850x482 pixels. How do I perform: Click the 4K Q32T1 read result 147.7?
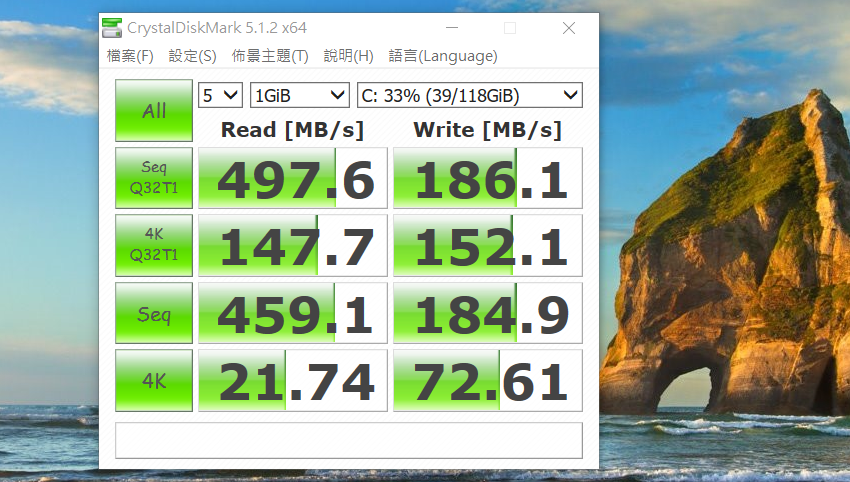pos(293,245)
